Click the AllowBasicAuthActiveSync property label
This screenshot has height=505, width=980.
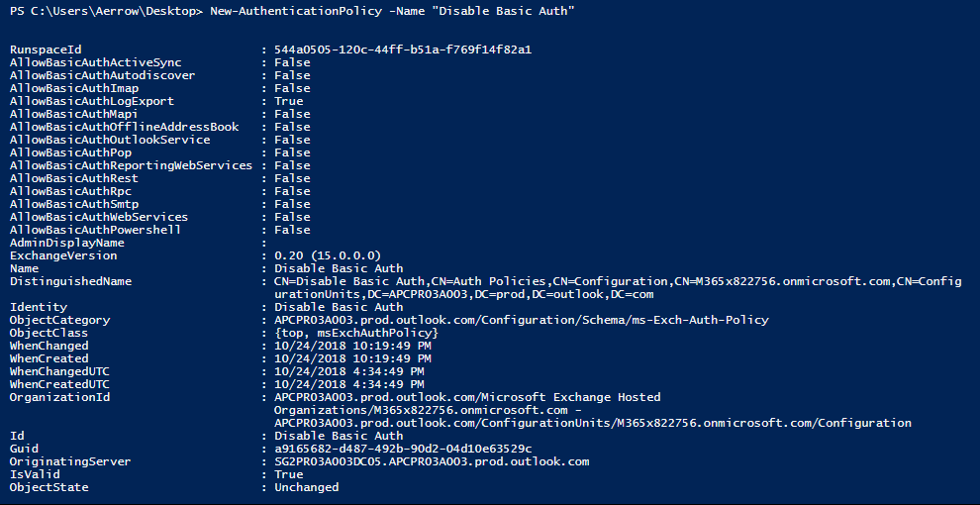[x=96, y=62]
